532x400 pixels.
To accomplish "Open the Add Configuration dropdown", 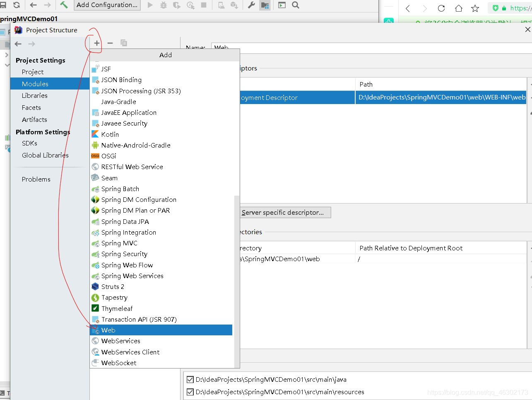I will (x=107, y=5).
